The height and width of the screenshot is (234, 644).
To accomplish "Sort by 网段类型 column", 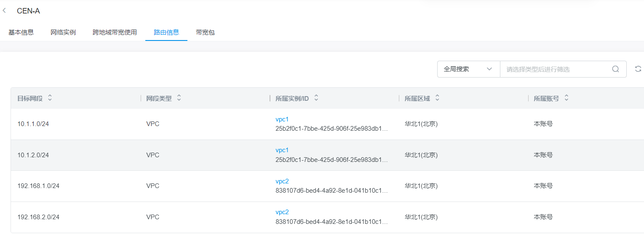I will [179, 98].
